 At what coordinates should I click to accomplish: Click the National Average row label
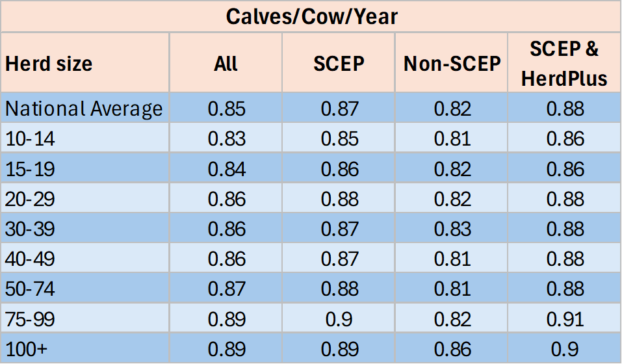pyautogui.click(x=83, y=109)
